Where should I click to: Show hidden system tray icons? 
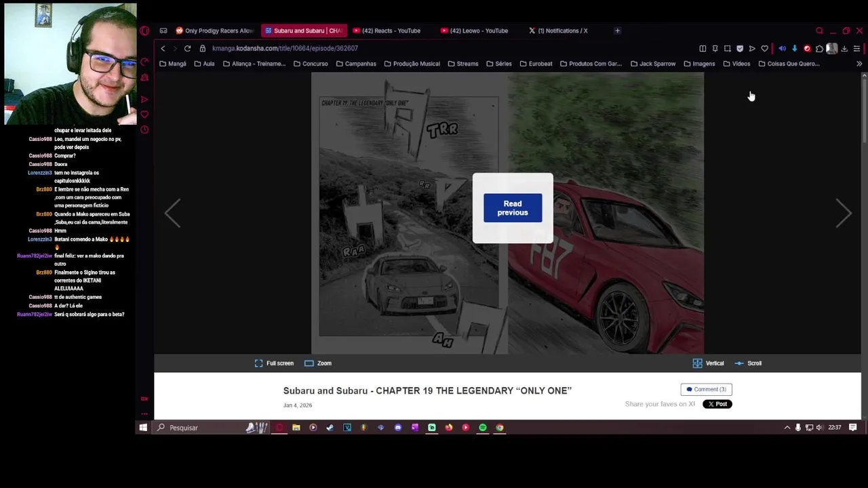pos(787,428)
